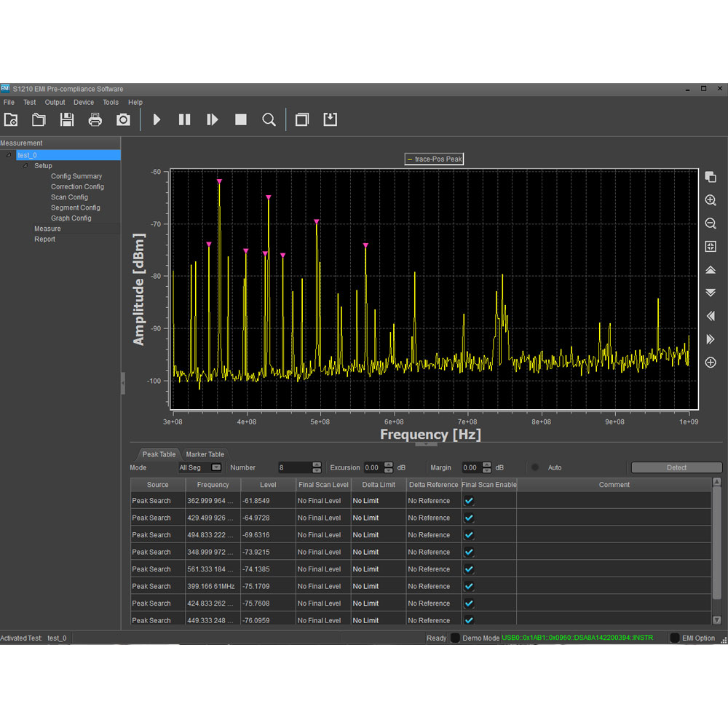Click the fit-to-view icon beside graph
This screenshot has height=728, width=728.
711,247
